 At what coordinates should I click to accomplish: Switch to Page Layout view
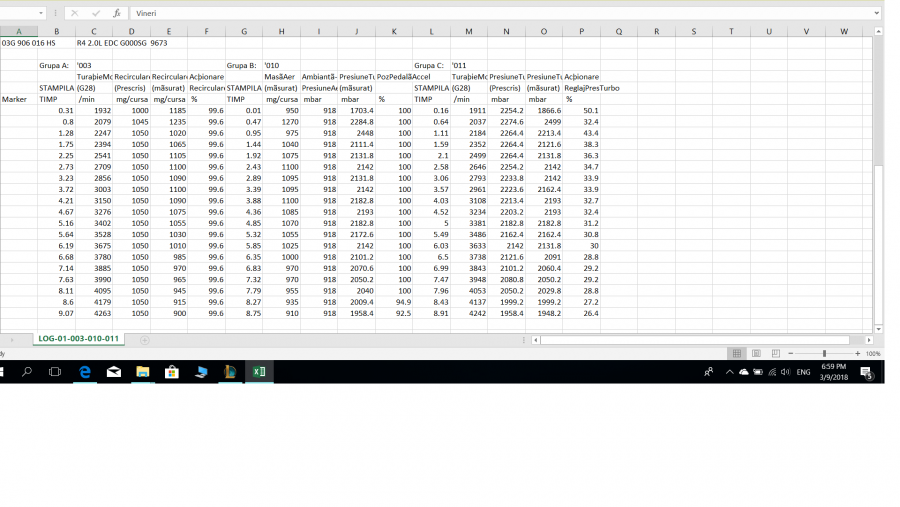tap(756, 353)
